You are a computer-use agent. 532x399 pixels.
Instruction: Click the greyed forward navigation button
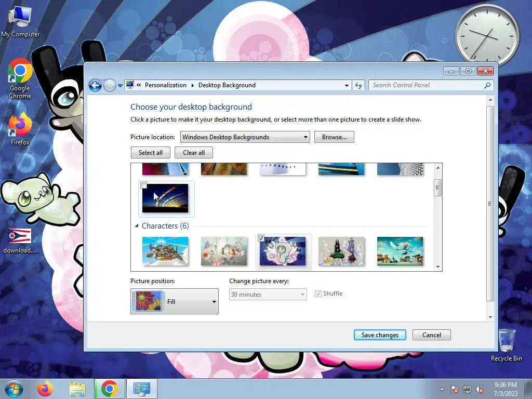(110, 85)
